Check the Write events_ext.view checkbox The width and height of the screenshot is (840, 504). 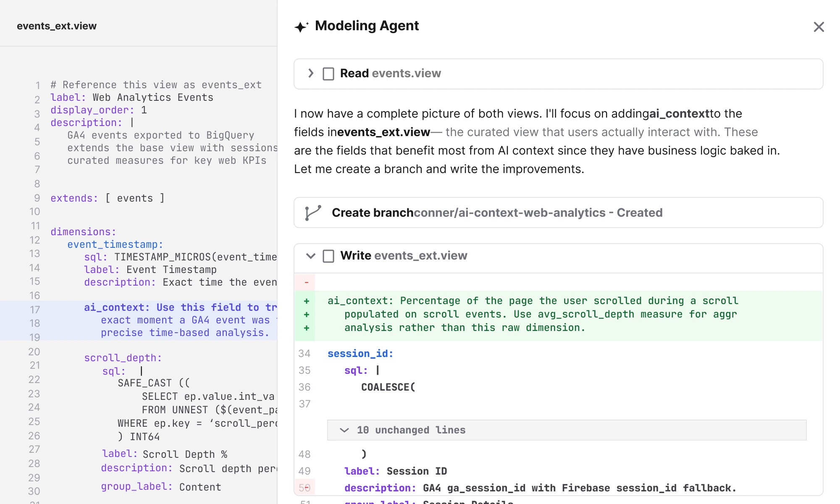pyautogui.click(x=328, y=256)
